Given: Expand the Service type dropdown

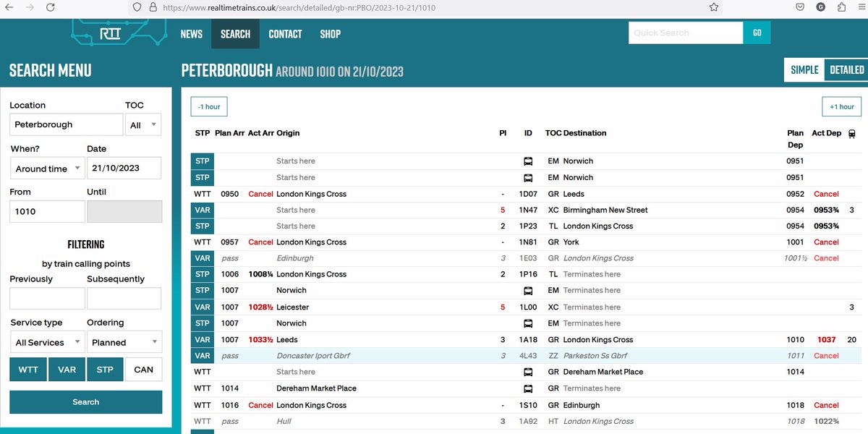Looking at the screenshot, I should tap(48, 342).
